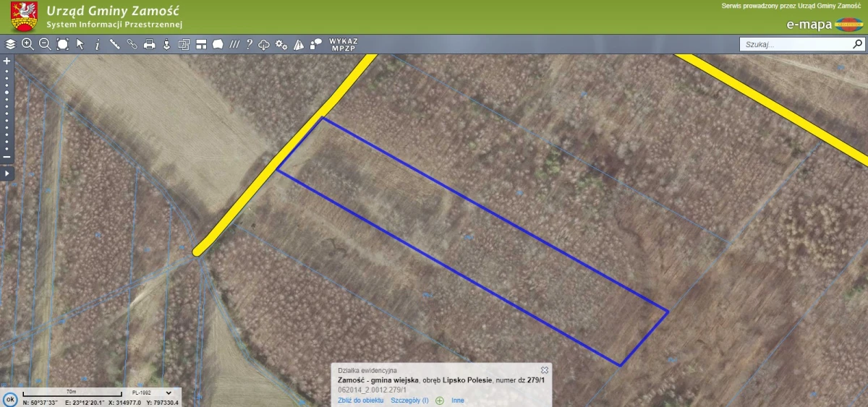Select the zoom out magnifier tool
Viewport: 868px width, 407px height.
45,44
